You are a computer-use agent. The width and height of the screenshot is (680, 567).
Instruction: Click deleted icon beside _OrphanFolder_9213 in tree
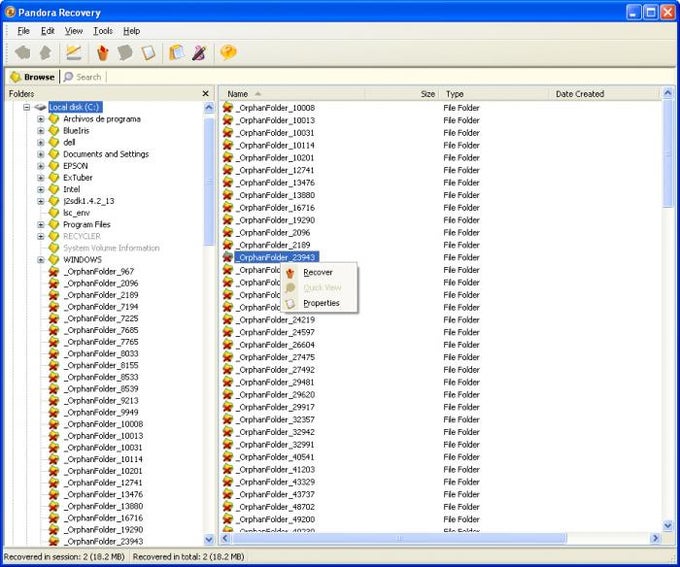coord(54,400)
